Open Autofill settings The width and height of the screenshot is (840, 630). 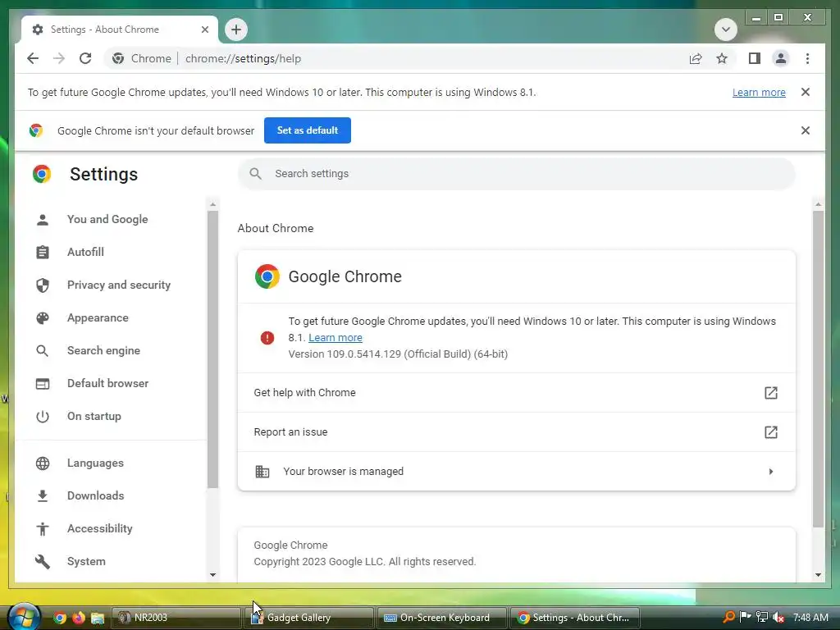(x=85, y=252)
